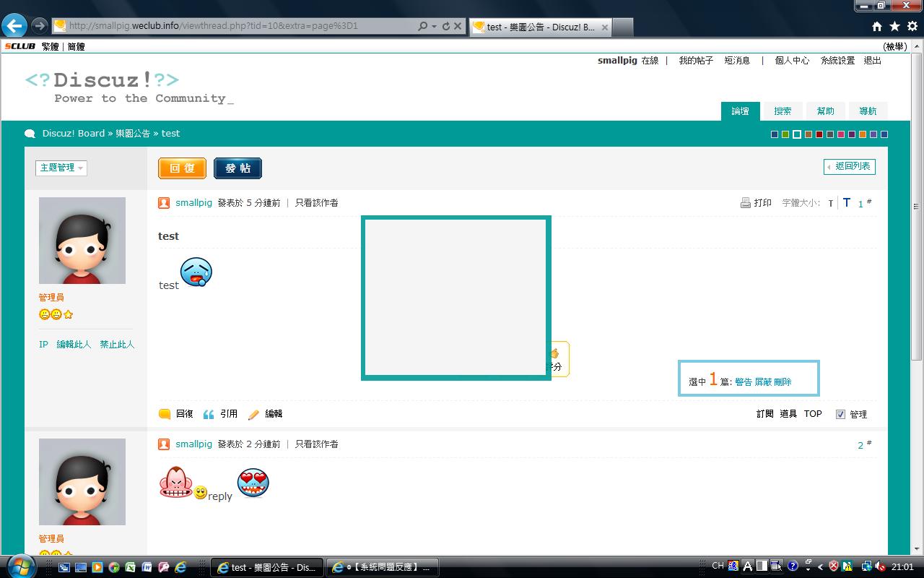The height and width of the screenshot is (578, 924).
Task: Switch to 繁體 in the top bar
Action: (50, 46)
